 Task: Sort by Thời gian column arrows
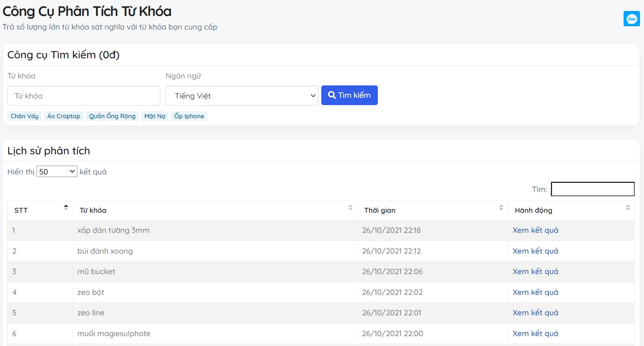(x=501, y=208)
